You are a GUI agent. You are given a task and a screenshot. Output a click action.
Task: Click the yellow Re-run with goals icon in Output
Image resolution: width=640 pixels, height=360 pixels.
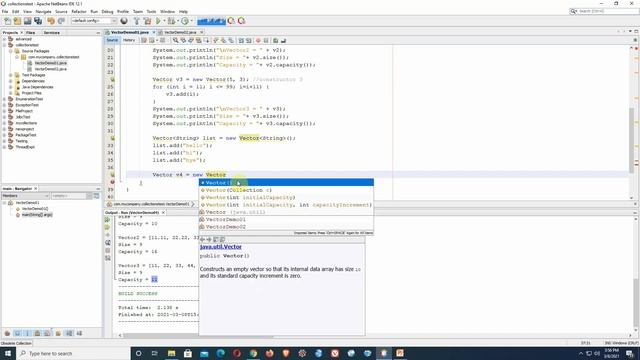tap(108, 227)
